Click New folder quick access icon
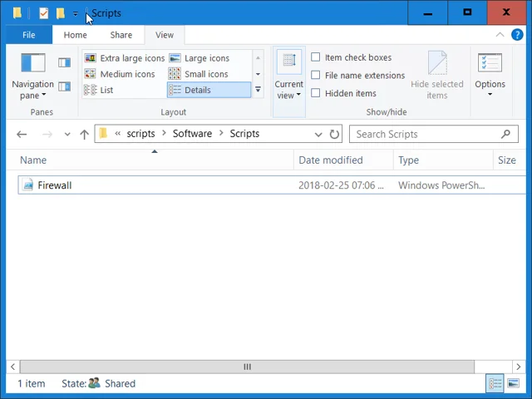 click(61, 13)
